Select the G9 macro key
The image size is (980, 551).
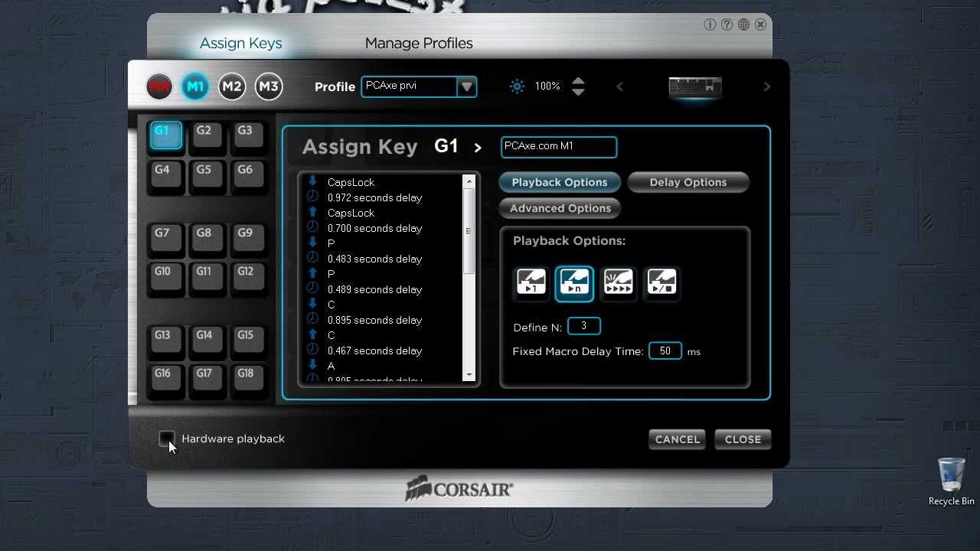(x=249, y=238)
